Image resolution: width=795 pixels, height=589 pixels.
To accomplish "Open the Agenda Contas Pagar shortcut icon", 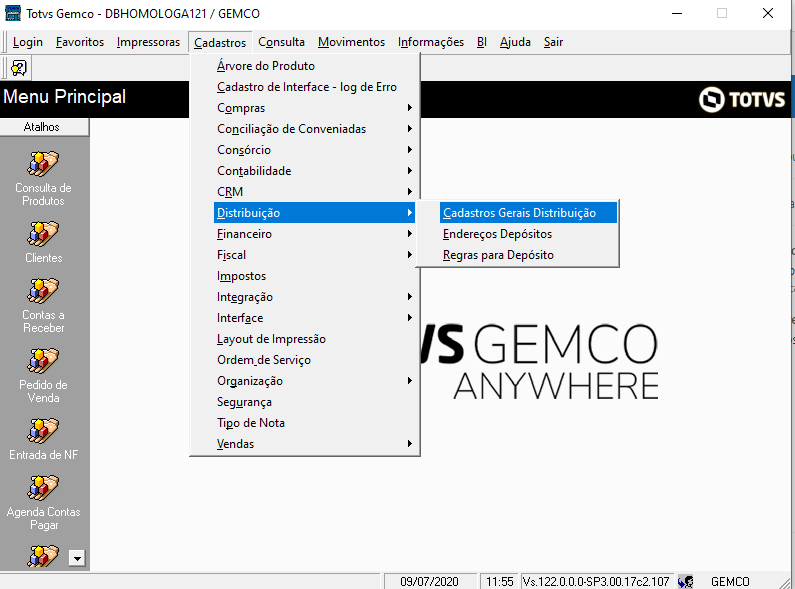I will [x=43, y=488].
